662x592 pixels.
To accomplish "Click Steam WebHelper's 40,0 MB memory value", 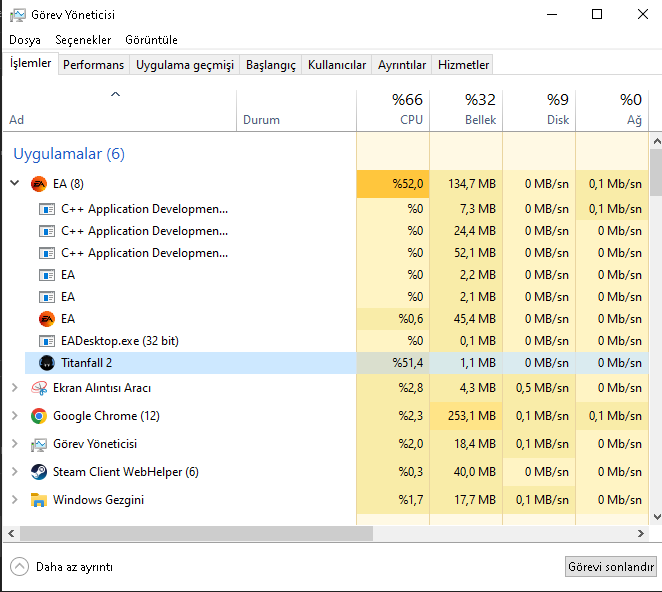I will 475,472.
